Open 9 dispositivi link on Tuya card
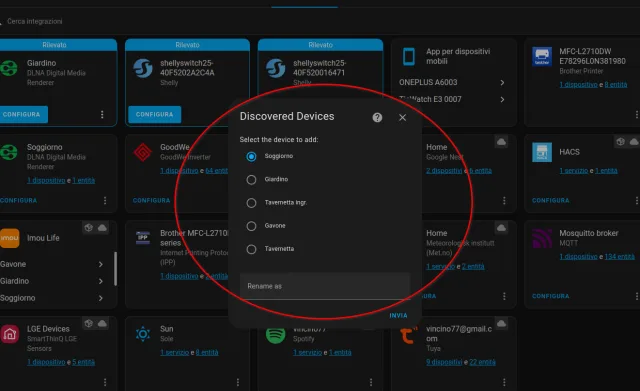640x391 pixels. point(444,362)
